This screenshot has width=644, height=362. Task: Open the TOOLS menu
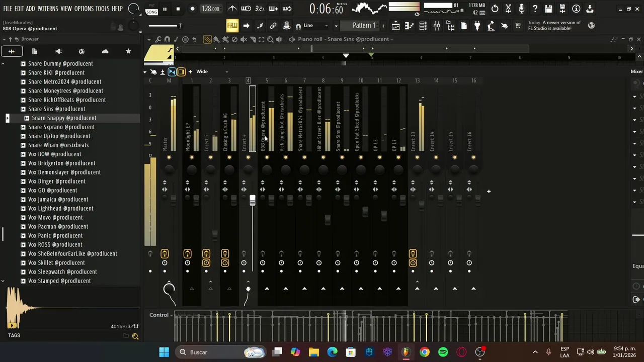pyautogui.click(x=103, y=9)
